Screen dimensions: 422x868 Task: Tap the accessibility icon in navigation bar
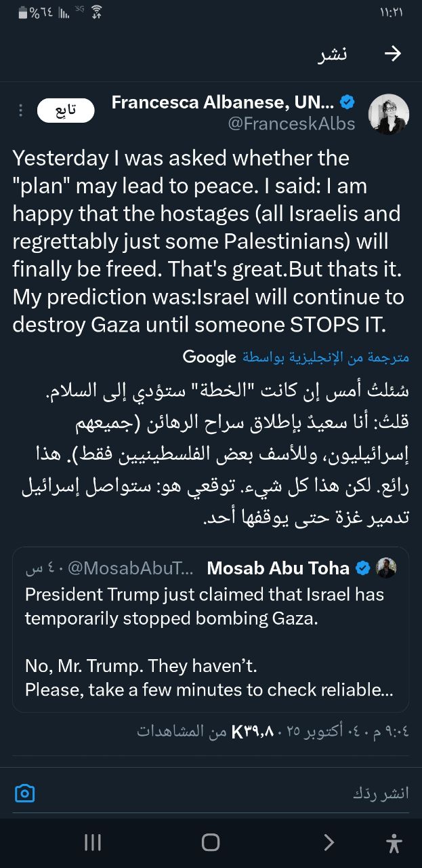pos(394,843)
